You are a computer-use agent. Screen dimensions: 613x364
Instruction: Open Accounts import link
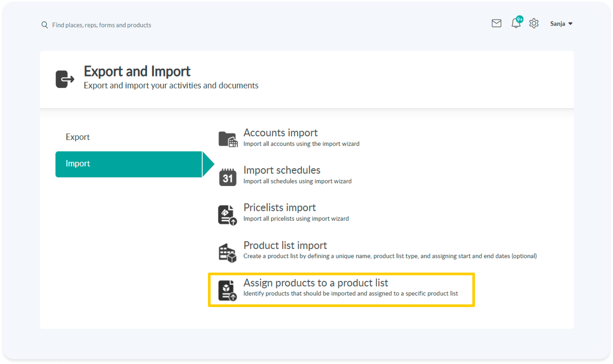(x=280, y=133)
